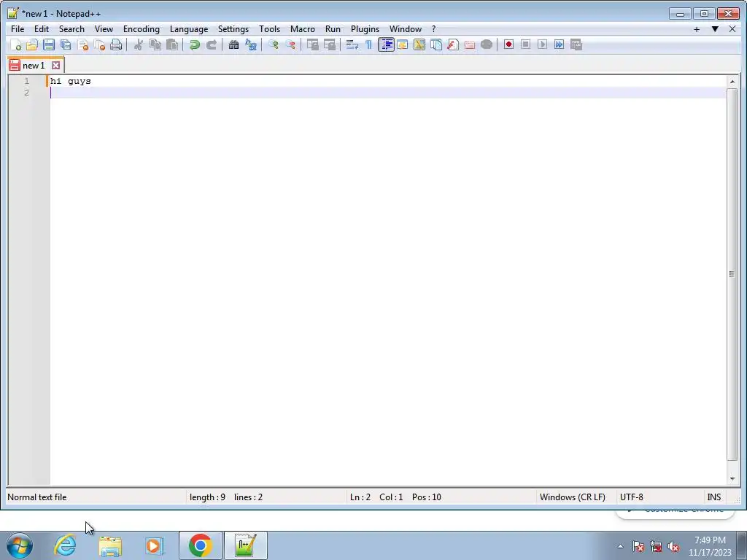Click the Paste toolbar icon
The width and height of the screenshot is (747, 560).
[x=172, y=44]
